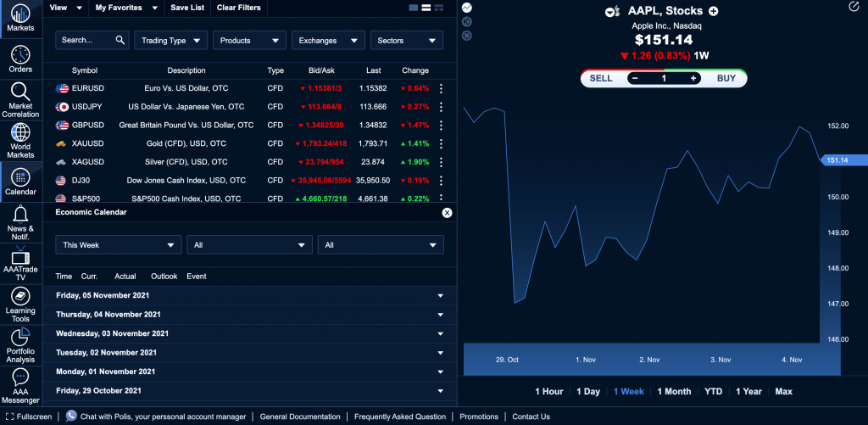Open Market Correlation magnifier icon
This screenshot has height=425, width=868.
20,91
